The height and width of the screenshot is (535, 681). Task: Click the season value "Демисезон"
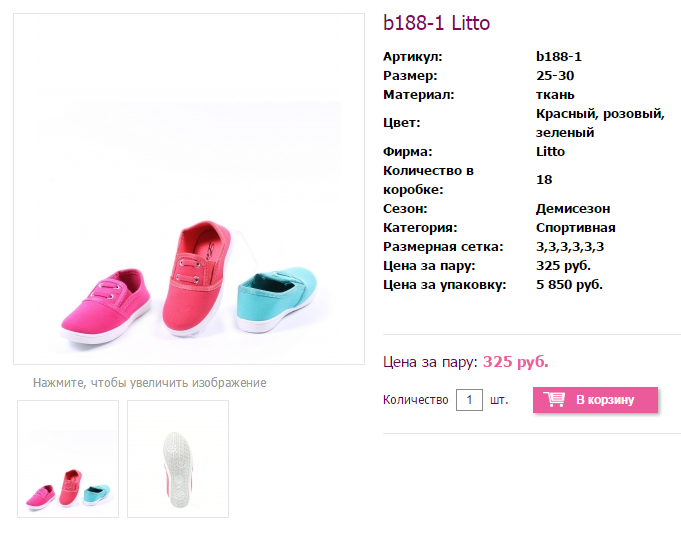[x=574, y=209]
